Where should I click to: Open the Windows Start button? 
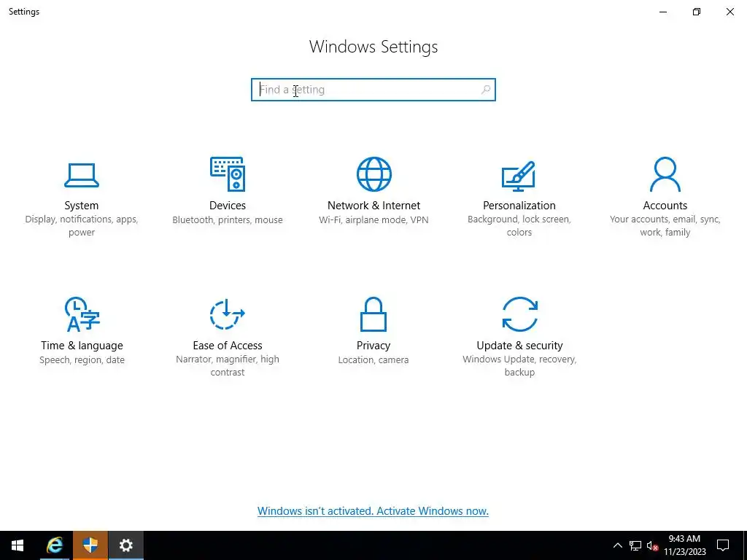pos(18,545)
